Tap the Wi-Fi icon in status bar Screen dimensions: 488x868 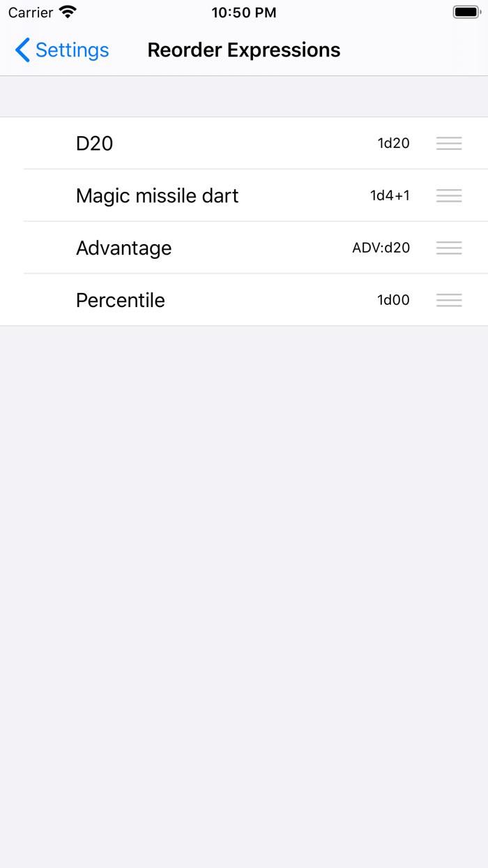tap(66, 11)
